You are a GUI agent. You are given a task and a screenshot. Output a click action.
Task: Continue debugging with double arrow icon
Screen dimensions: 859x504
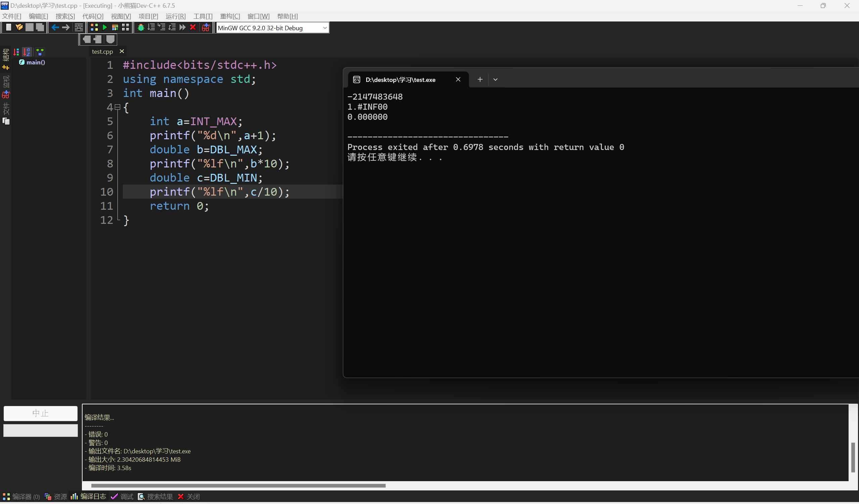(x=183, y=28)
